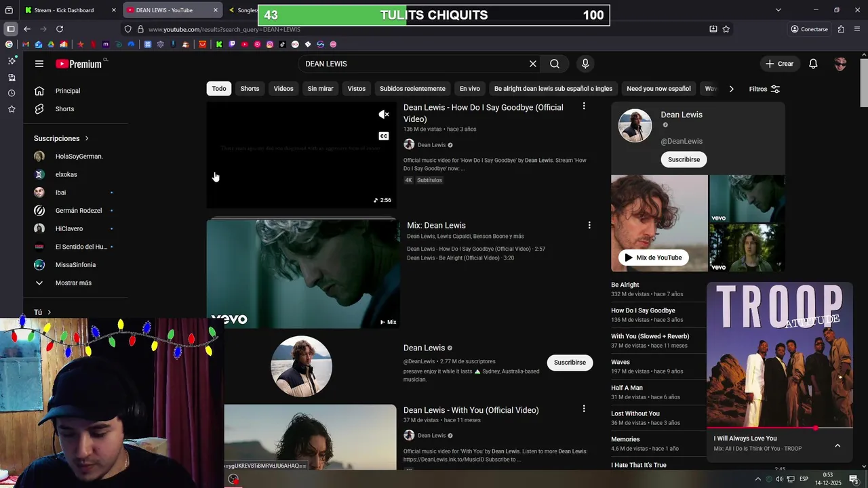This screenshot has height=488, width=868.
Task: Go back in browser history
Action: (27, 29)
